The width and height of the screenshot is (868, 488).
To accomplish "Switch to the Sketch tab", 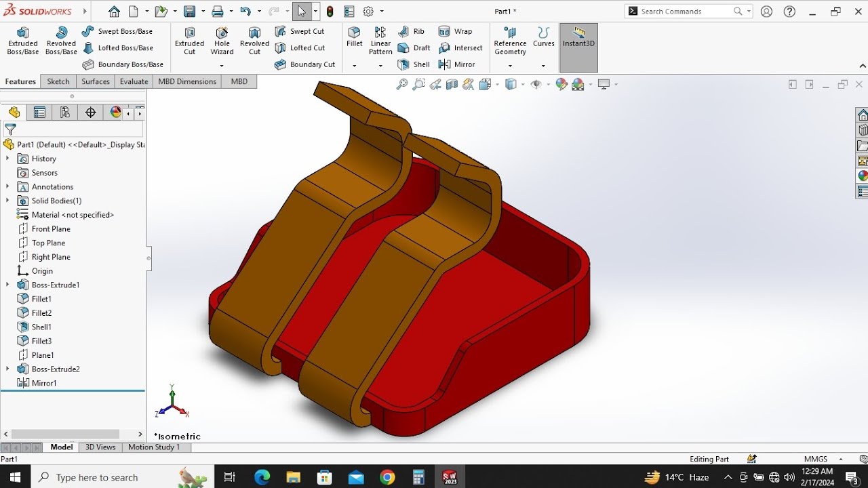I will click(x=58, y=81).
